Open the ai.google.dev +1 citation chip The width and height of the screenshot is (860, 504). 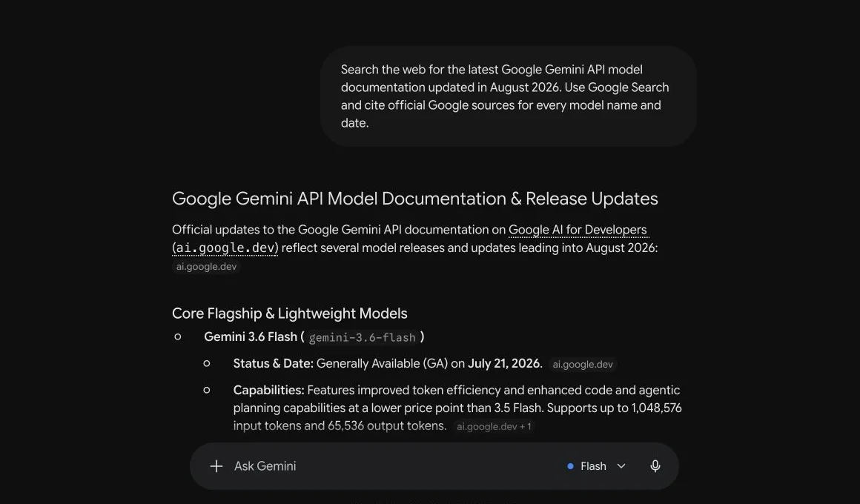(x=494, y=426)
